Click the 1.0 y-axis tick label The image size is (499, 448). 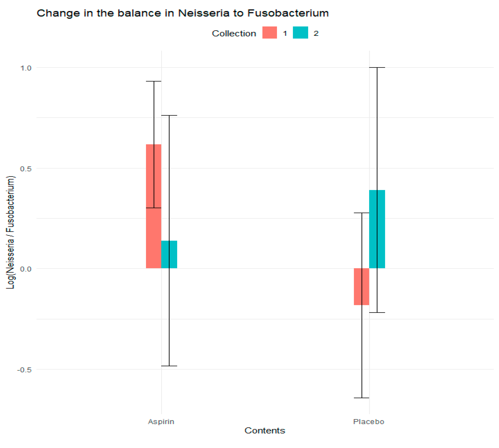pos(26,68)
